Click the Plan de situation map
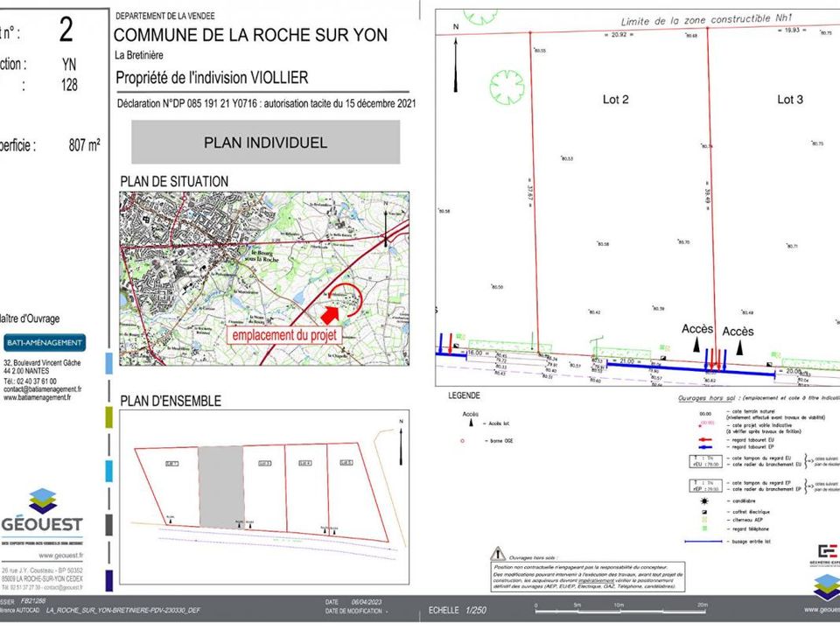Screen dimensions: 840x630 pyautogui.click(x=264, y=278)
